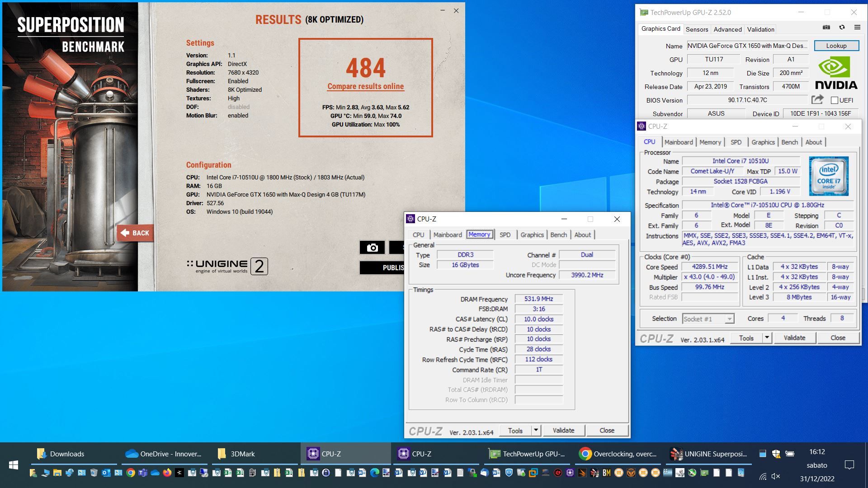The height and width of the screenshot is (488, 868).
Task: Select CPU tab in Memory CPU-Z window
Action: [418, 235]
